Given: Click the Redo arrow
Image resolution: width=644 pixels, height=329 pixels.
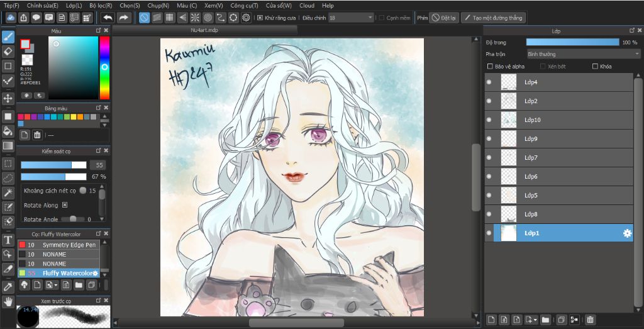Looking at the screenshot, I should click(x=123, y=18).
